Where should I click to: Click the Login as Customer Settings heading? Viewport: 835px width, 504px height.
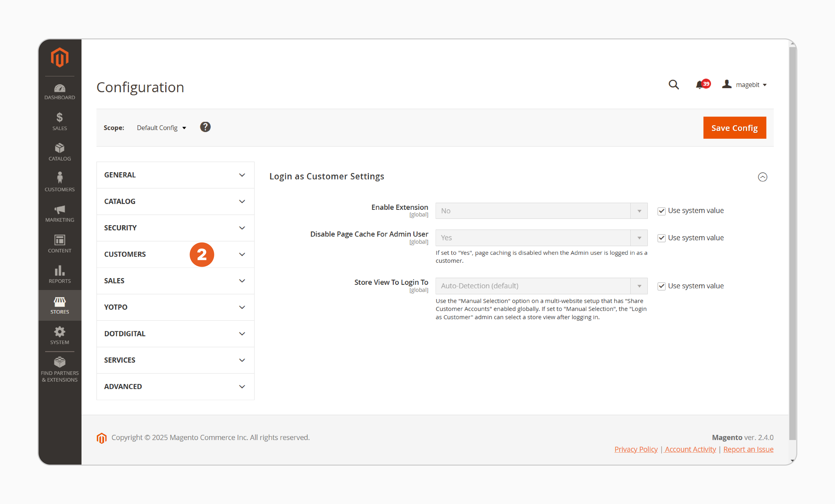(x=327, y=176)
